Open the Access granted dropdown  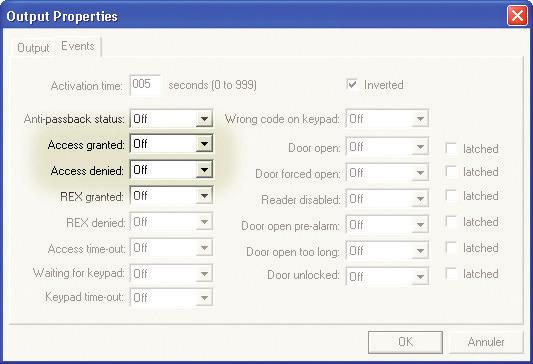point(171,144)
